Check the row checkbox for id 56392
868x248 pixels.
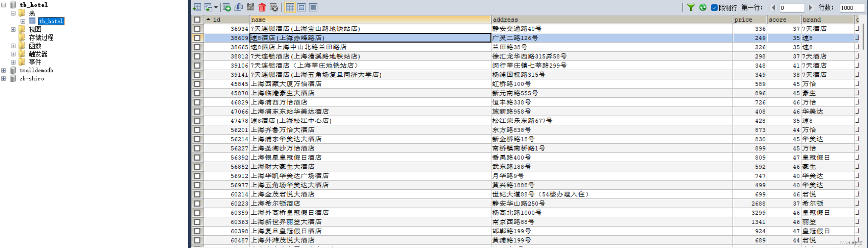click(x=197, y=157)
